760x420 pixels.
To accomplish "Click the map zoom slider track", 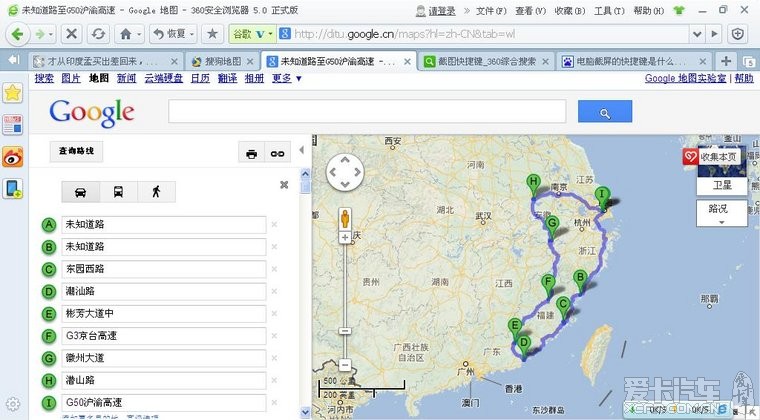I will (x=345, y=286).
